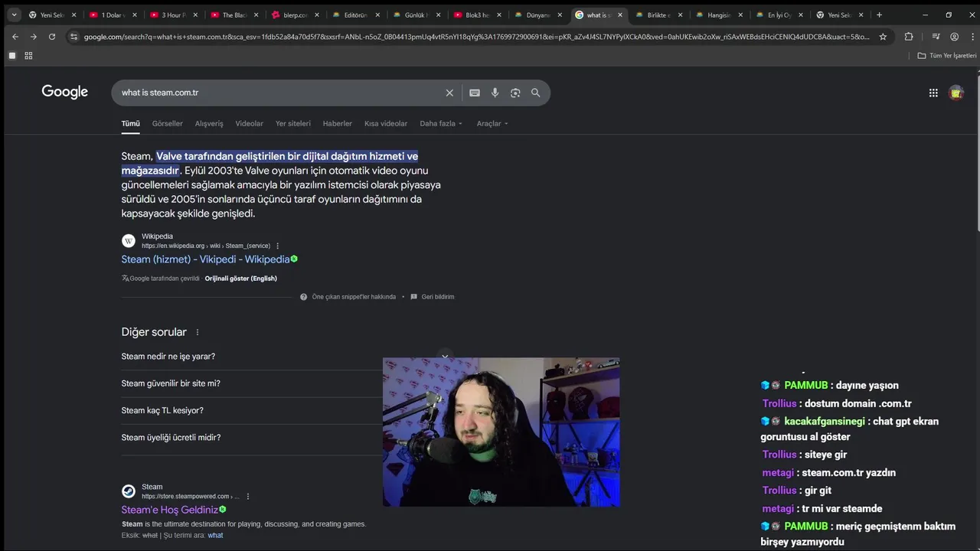Image resolution: width=980 pixels, height=551 pixels.
Task: Open the tab search dropdown arrow
Action: coord(14,15)
